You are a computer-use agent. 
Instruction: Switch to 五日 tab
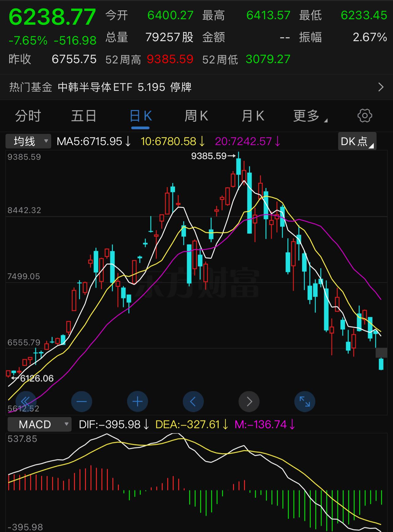click(84, 116)
